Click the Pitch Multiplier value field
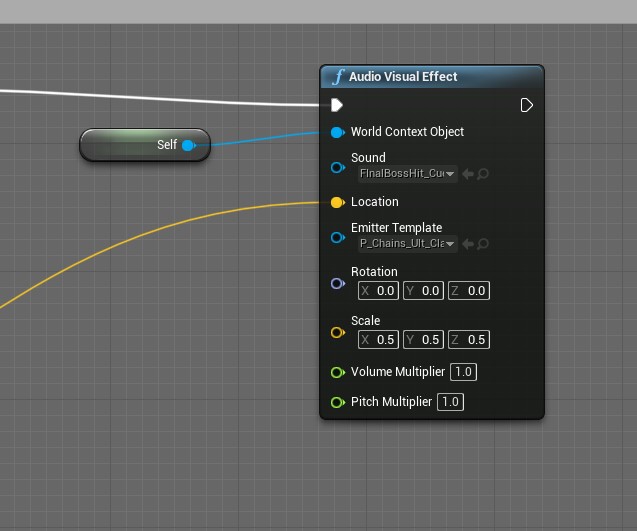 click(x=450, y=402)
